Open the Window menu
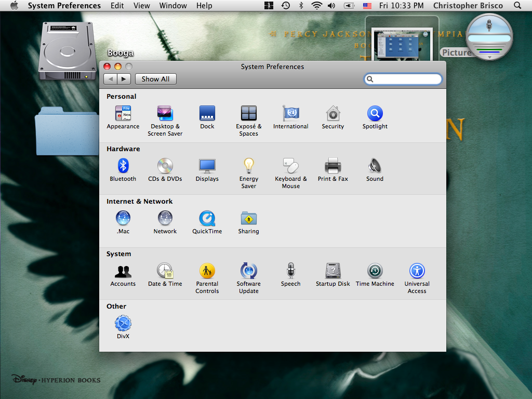532x399 pixels. click(173, 6)
